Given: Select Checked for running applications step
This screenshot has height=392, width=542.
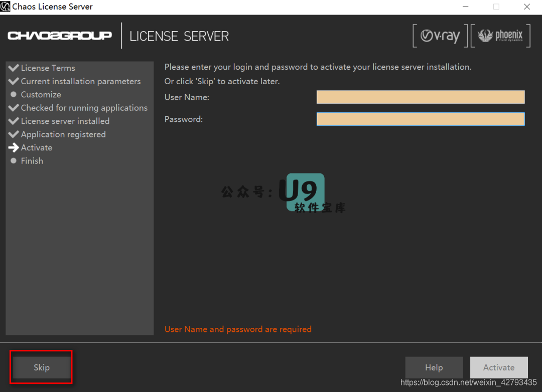Looking at the screenshot, I should pos(84,108).
